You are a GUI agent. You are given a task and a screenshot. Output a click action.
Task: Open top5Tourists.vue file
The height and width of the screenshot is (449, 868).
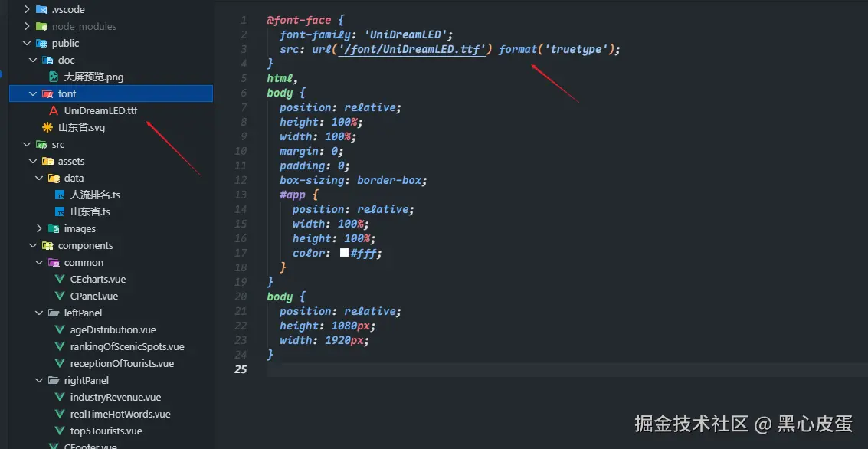pyautogui.click(x=106, y=431)
